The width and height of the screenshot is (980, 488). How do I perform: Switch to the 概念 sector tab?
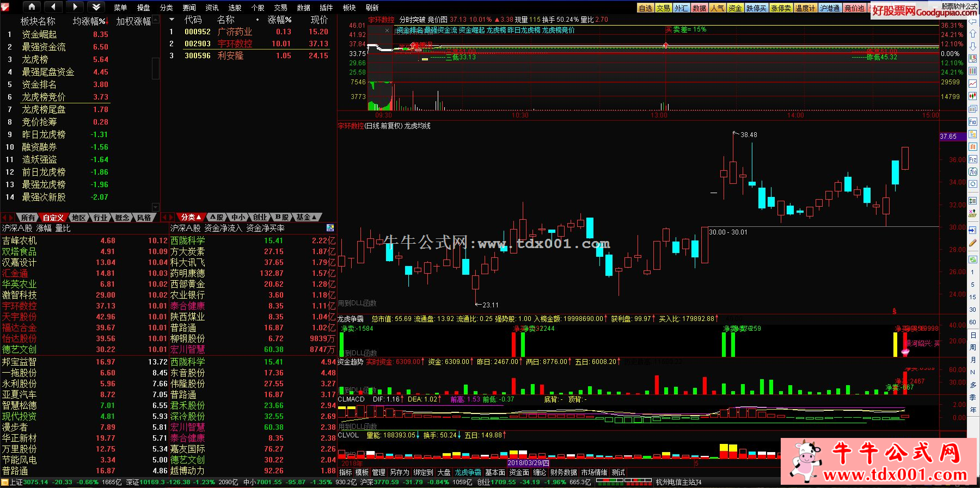pyautogui.click(x=122, y=218)
